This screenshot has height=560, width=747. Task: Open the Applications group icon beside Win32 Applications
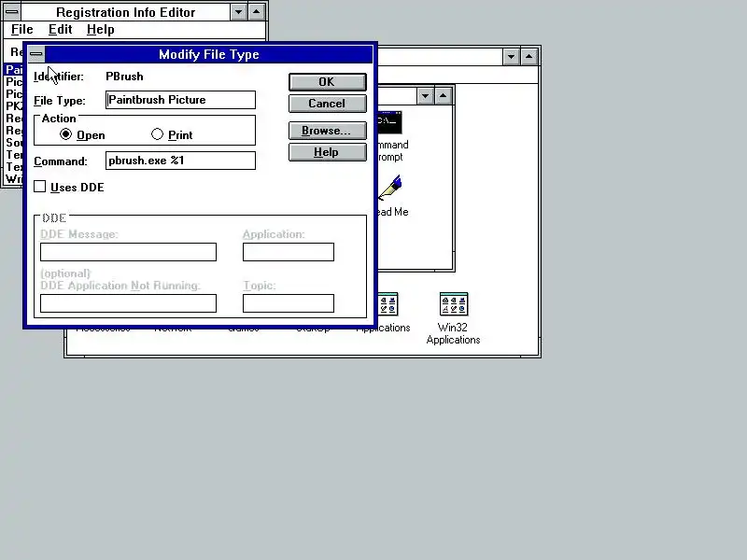388,305
